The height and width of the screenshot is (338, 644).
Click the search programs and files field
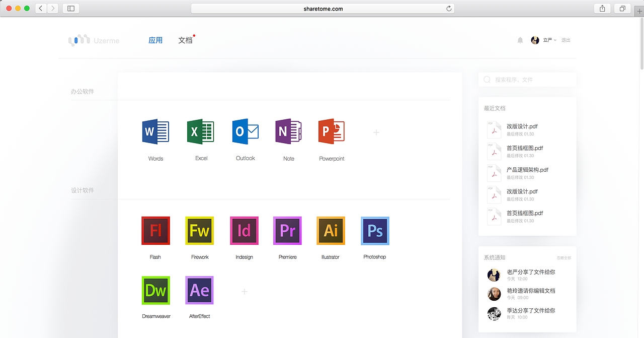tap(527, 80)
